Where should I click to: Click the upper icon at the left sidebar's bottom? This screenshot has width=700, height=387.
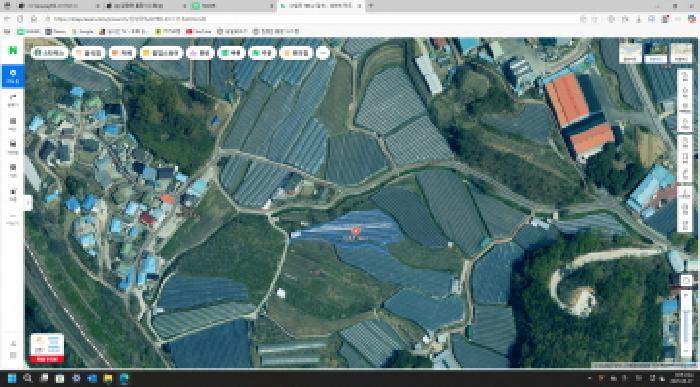click(13, 343)
